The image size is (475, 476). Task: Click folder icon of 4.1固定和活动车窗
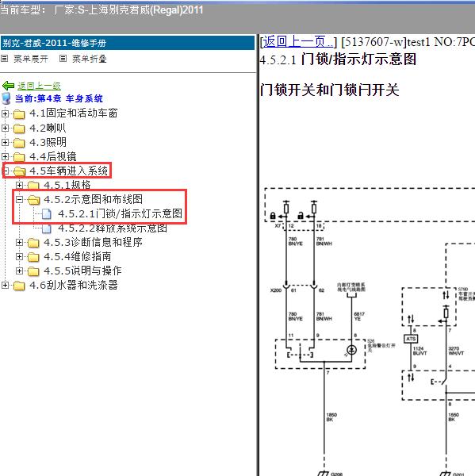point(19,114)
